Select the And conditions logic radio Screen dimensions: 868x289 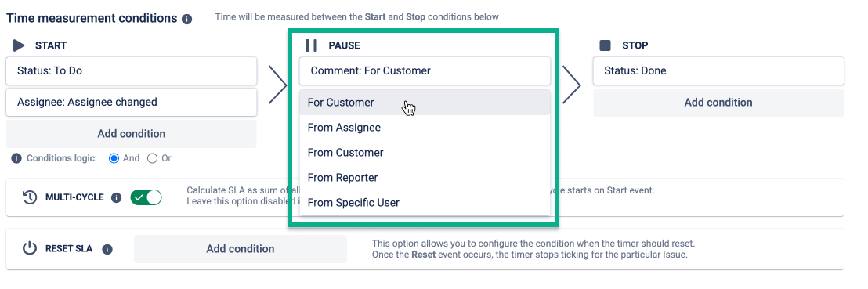tap(114, 158)
